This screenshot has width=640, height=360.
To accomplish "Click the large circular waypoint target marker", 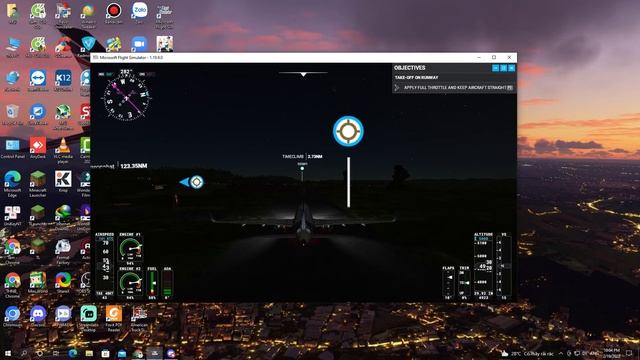I will pos(348,131).
